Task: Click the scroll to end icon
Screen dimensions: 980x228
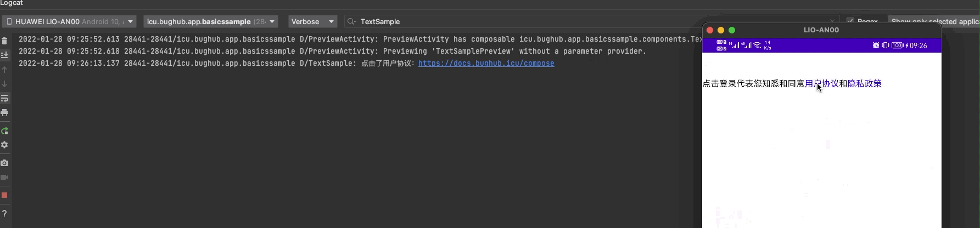Action: coord(4,55)
